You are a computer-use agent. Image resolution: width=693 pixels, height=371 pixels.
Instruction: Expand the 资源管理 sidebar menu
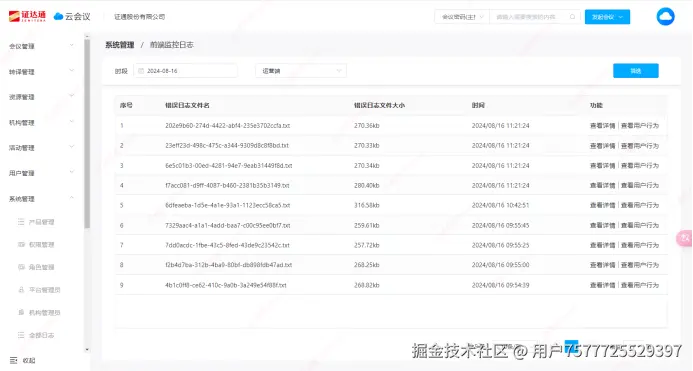(x=42, y=97)
